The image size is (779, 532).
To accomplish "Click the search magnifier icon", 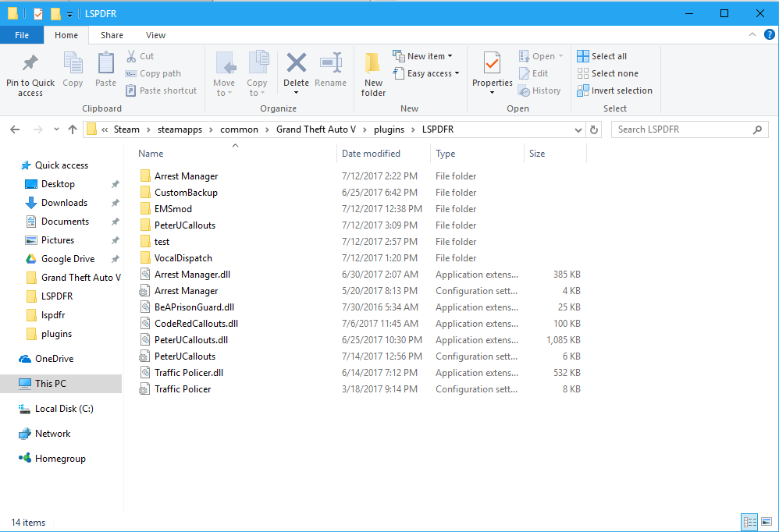I will pos(758,129).
